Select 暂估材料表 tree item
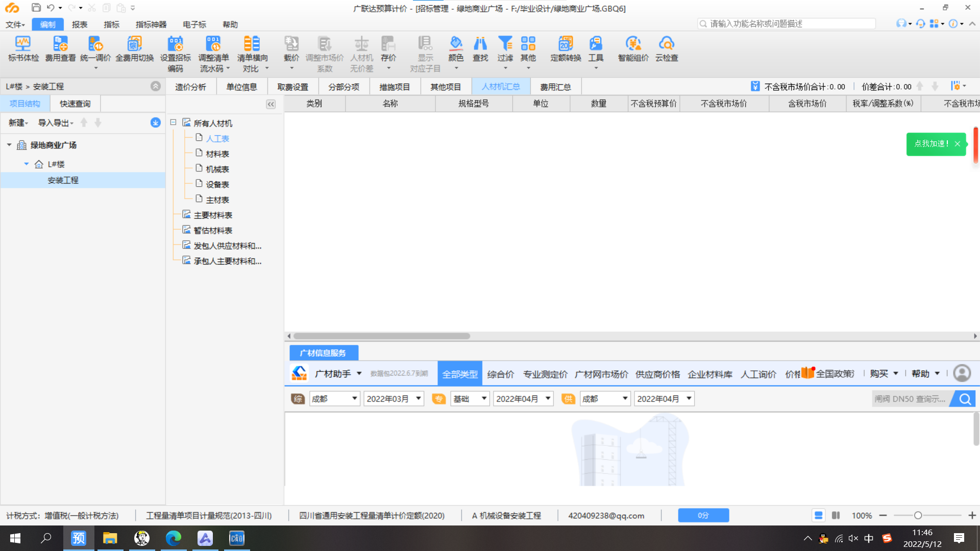Image resolution: width=980 pixels, height=551 pixels. pos(213,230)
